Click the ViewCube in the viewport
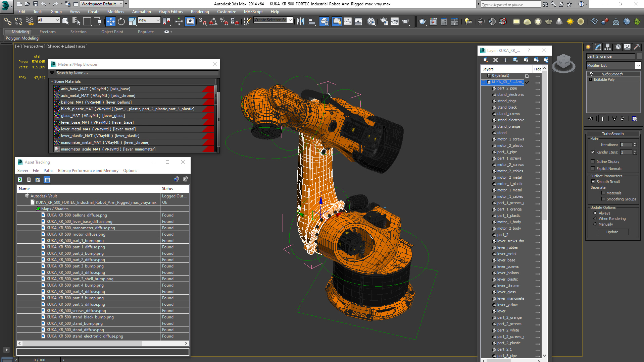The height and width of the screenshot is (362, 644). point(563,62)
